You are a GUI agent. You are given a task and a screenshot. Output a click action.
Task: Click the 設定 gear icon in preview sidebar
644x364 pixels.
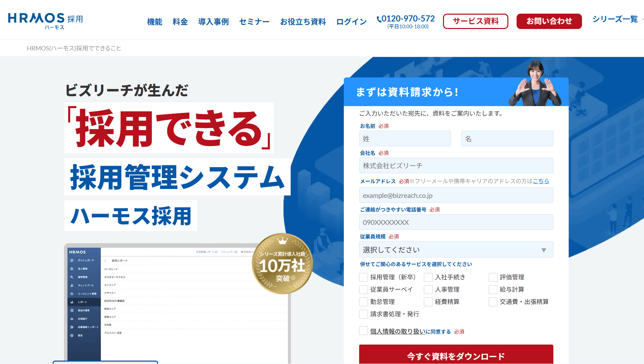(x=72, y=335)
